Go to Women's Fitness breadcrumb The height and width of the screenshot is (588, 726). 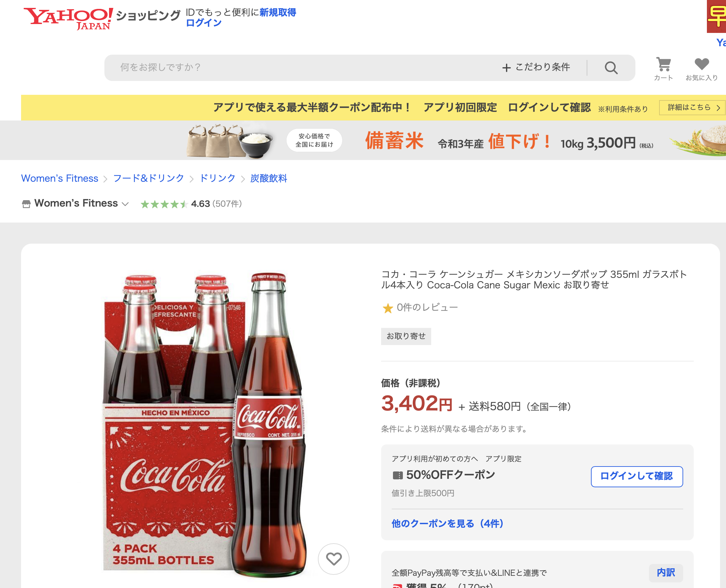click(60, 178)
